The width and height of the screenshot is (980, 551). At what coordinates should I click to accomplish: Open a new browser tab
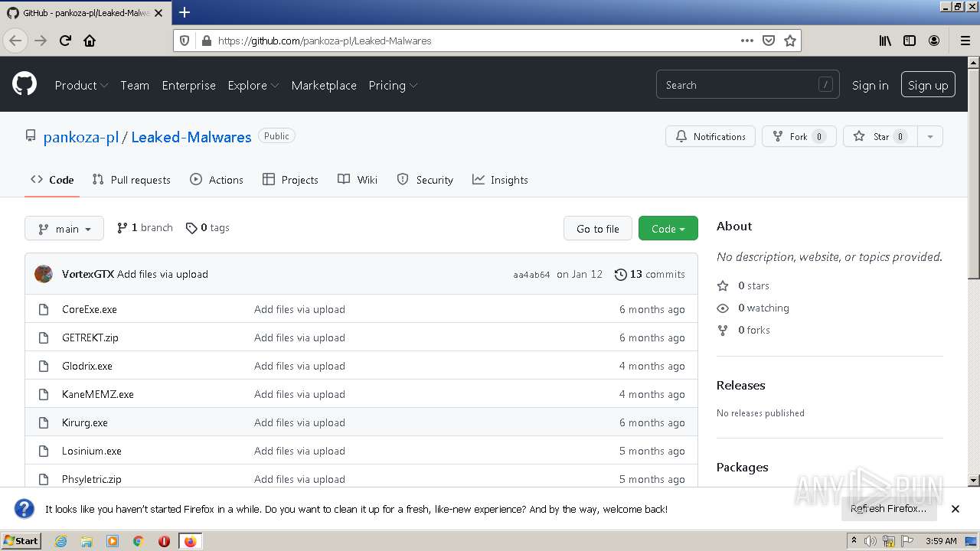pos(185,12)
